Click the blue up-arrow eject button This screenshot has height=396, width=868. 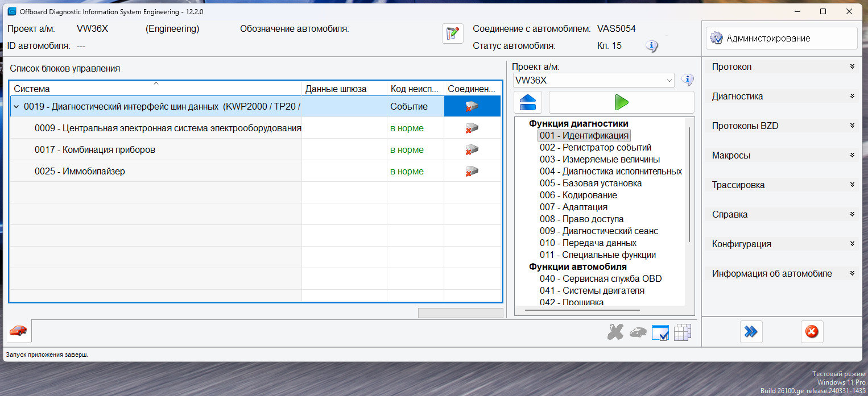click(x=528, y=102)
